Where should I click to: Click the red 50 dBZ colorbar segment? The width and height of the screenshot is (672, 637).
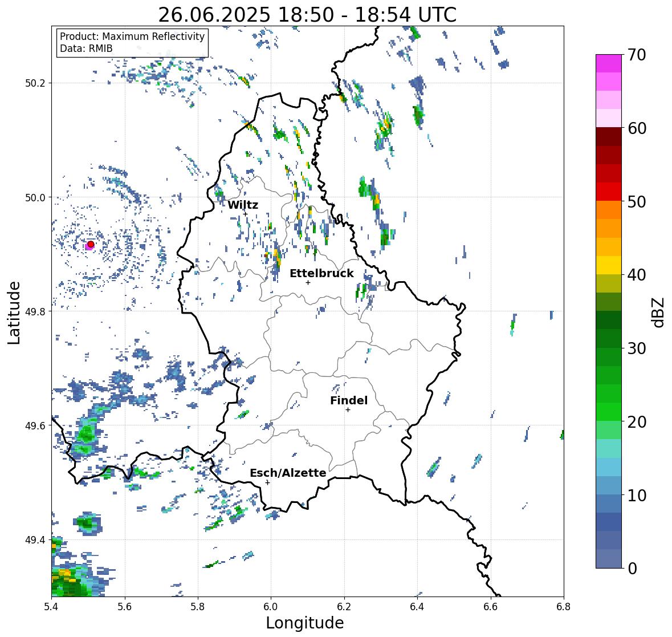point(609,192)
